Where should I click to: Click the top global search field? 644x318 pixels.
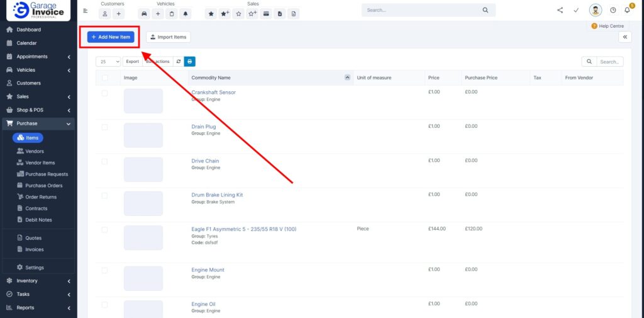(421, 10)
